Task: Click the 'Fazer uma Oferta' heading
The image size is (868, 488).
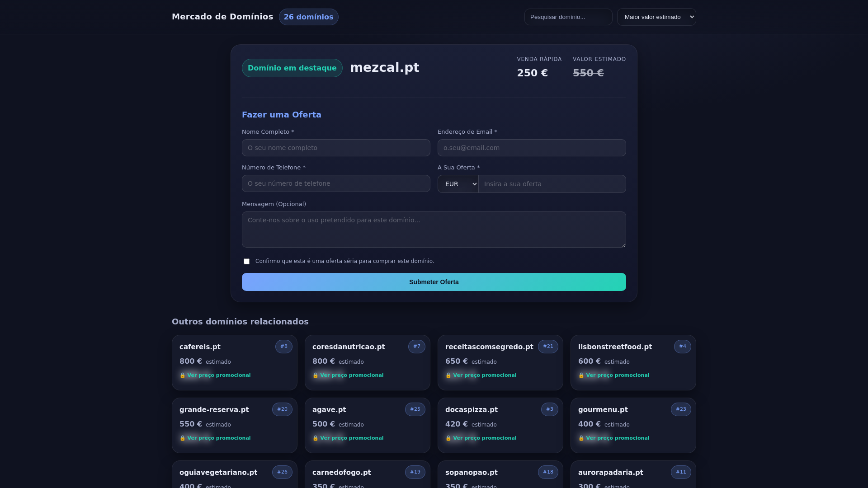Action: (x=282, y=115)
